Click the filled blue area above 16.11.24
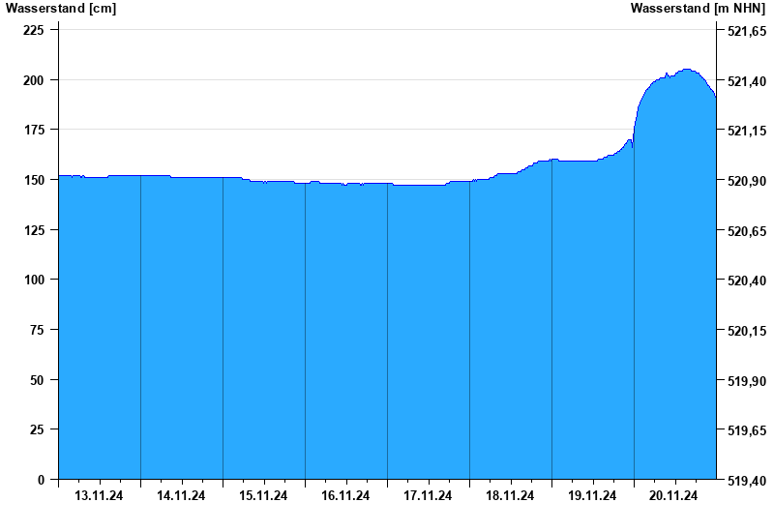 (346, 331)
